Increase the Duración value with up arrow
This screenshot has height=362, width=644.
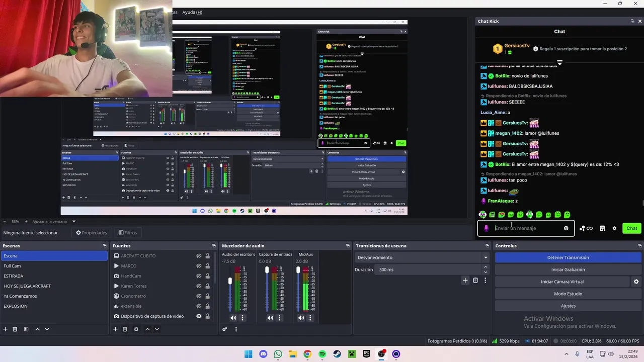(485, 267)
